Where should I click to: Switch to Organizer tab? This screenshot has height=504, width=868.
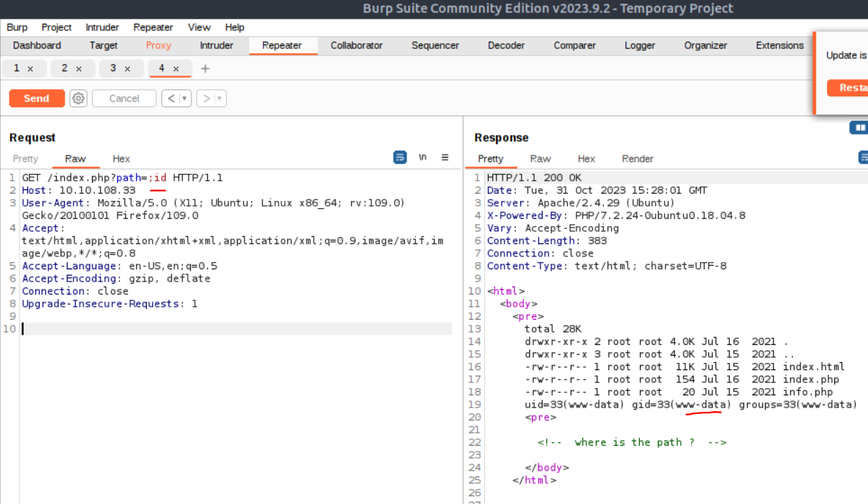(706, 45)
